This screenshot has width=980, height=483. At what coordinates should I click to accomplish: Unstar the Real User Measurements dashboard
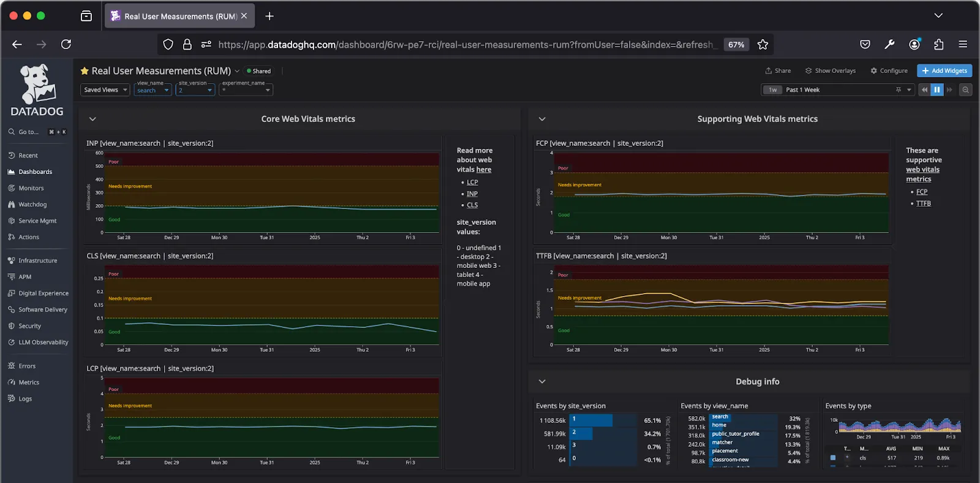[85, 71]
